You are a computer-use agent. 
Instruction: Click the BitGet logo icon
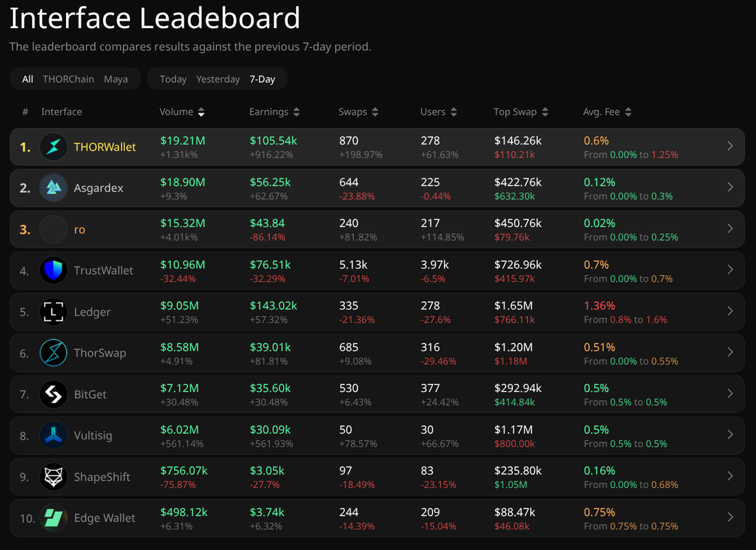click(53, 394)
